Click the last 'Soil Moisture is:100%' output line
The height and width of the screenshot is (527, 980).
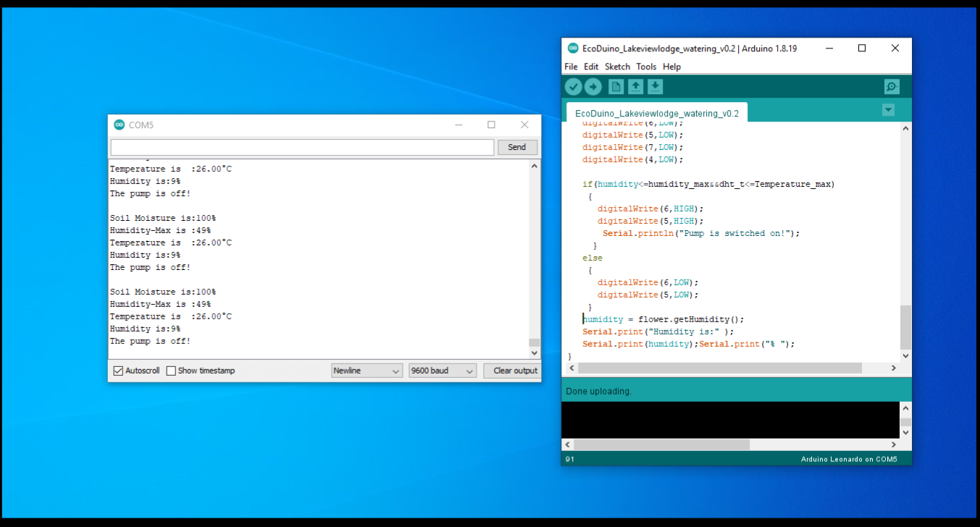pos(163,292)
